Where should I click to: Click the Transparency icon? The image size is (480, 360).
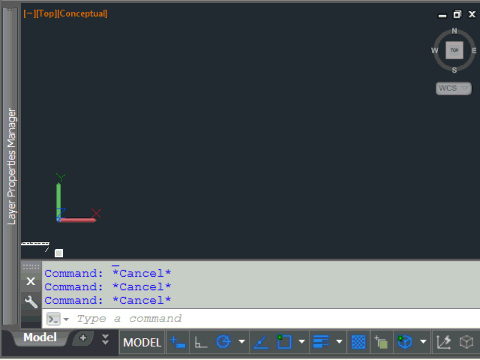[x=359, y=342]
